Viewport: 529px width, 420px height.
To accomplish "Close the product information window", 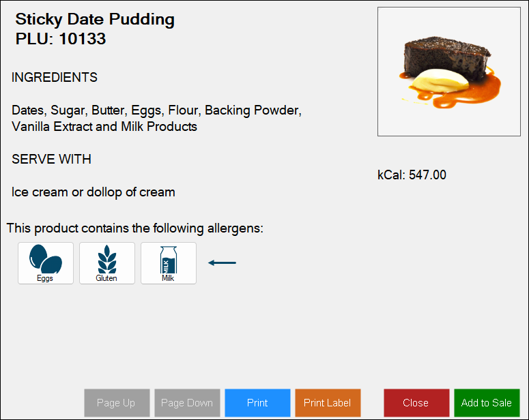I will click(x=416, y=403).
